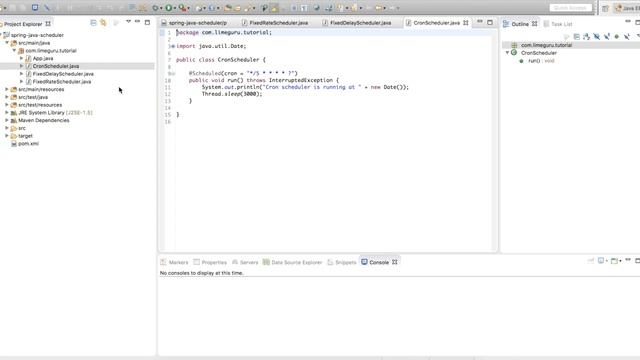
Task: Select the Java EE perspective button
Action: (627, 8)
